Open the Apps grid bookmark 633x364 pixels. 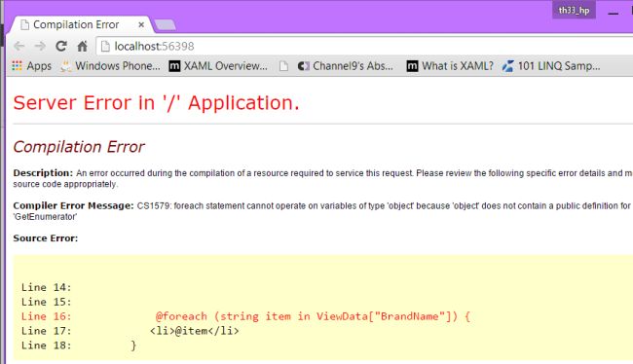click(x=32, y=66)
